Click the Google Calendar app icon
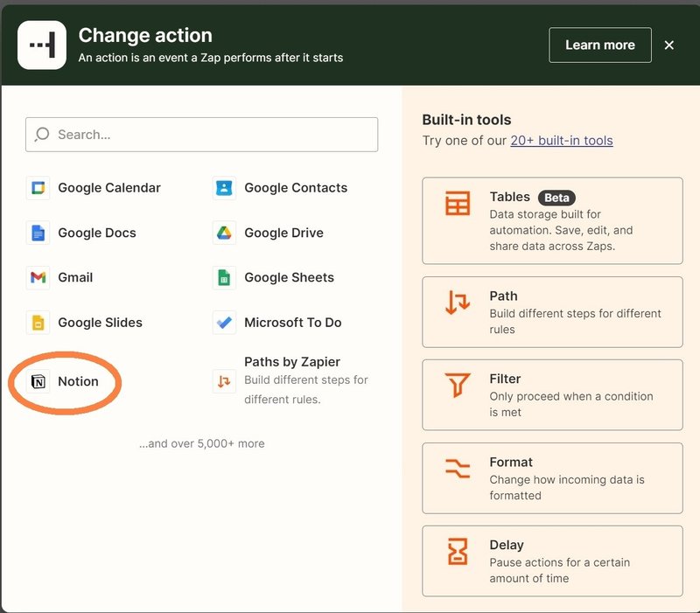Screen dimensions: 700x613 (38, 188)
